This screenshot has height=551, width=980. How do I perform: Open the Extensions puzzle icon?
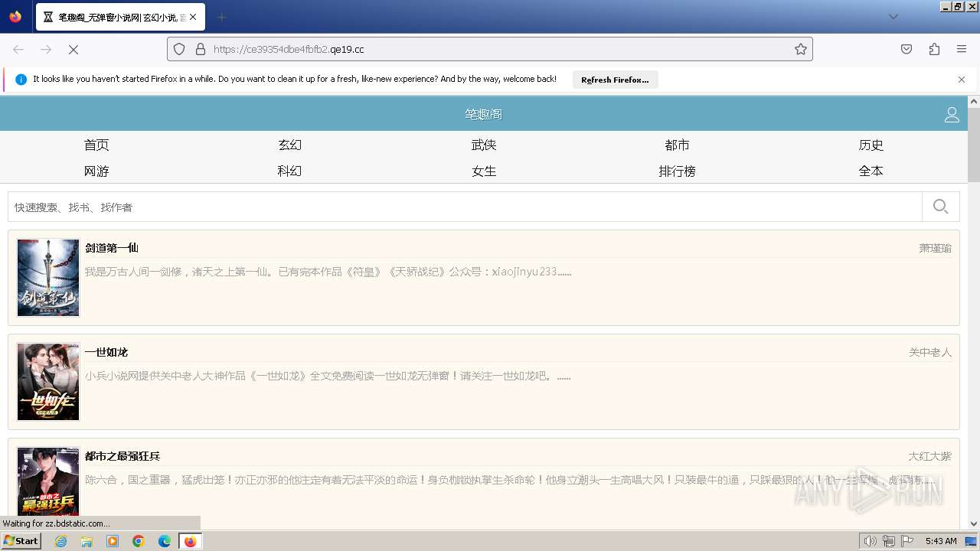[934, 49]
